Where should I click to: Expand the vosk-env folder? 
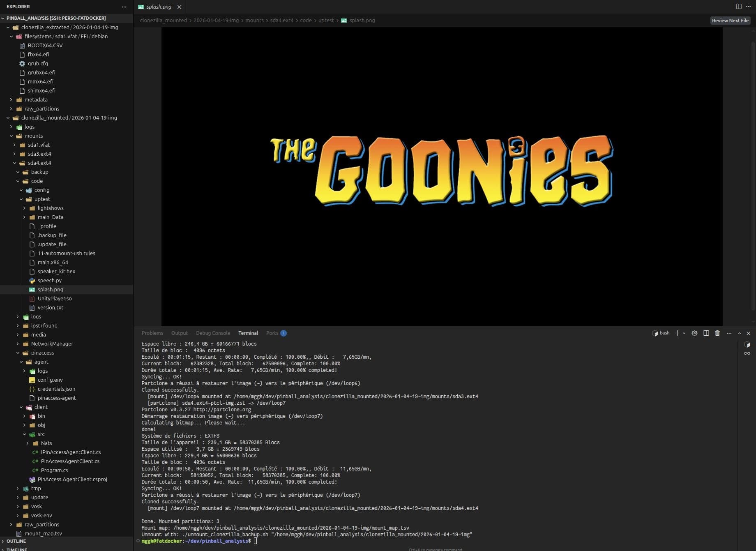18,516
